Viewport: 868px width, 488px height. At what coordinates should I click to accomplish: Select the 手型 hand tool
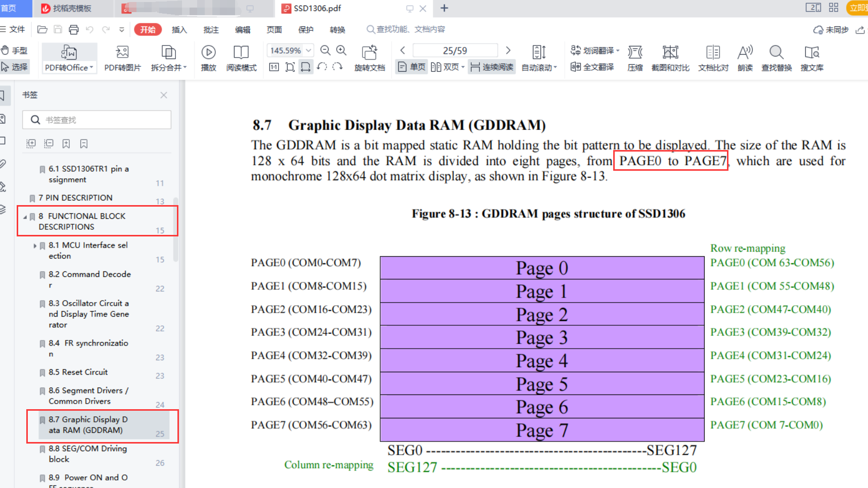point(14,51)
